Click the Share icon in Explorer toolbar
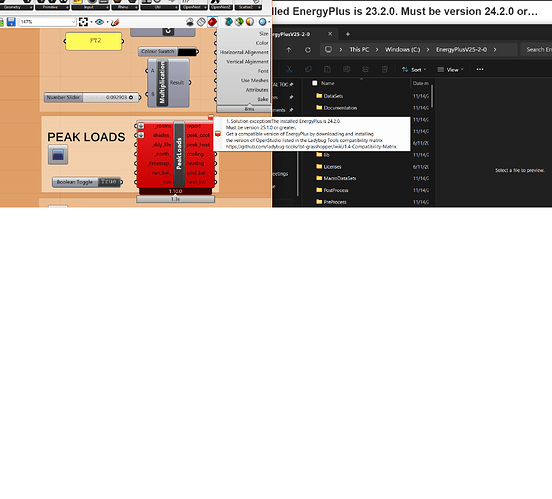Screen dimensions: 552x499 [365, 69]
